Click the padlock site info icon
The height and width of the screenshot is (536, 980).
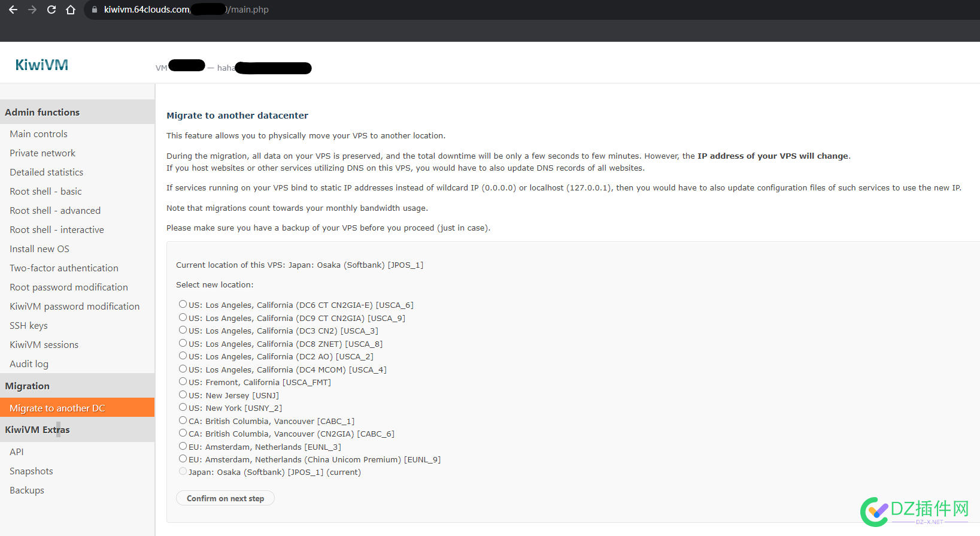[x=95, y=10]
